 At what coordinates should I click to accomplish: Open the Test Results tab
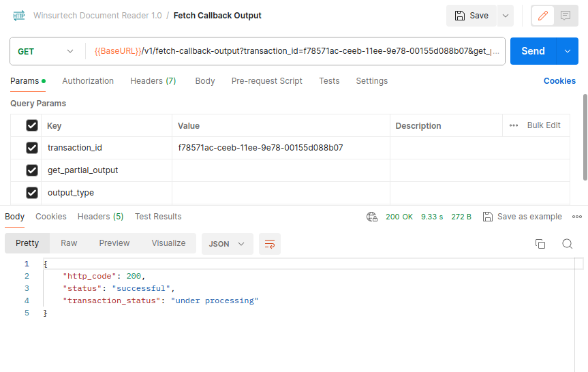pyautogui.click(x=158, y=217)
